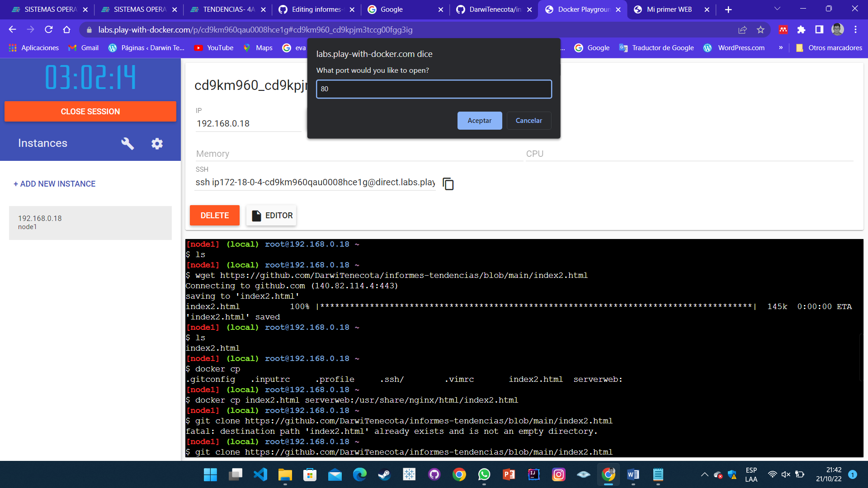Screen dimensions: 868x488
Task: Reload the Docker Playground page
Action: pos(49,30)
